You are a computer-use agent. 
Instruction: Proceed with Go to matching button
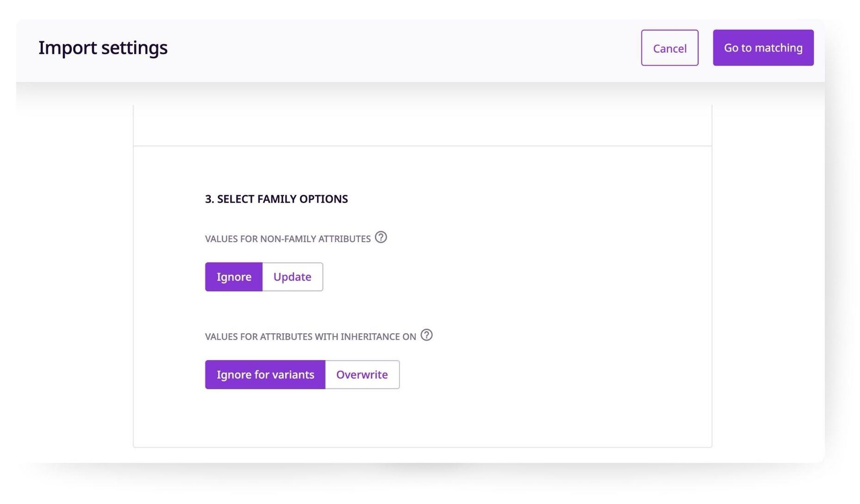(x=763, y=48)
